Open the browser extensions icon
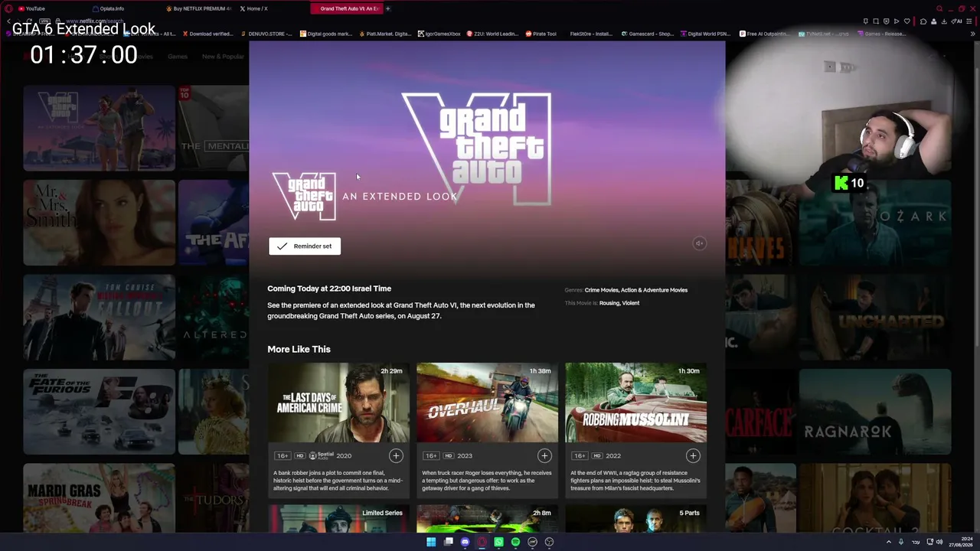980x551 pixels. coord(923,21)
